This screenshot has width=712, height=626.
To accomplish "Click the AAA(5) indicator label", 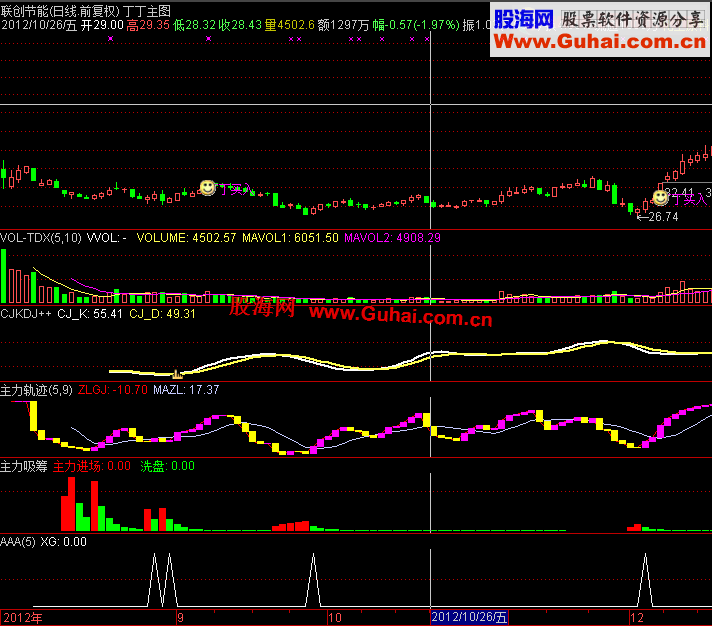I will [x=18, y=542].
